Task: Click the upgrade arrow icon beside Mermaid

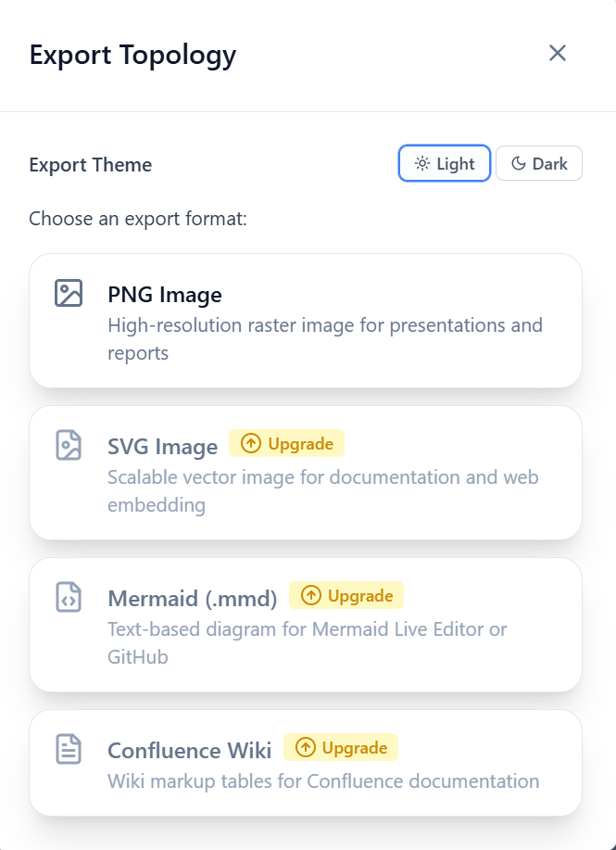Action: point(310,596)
